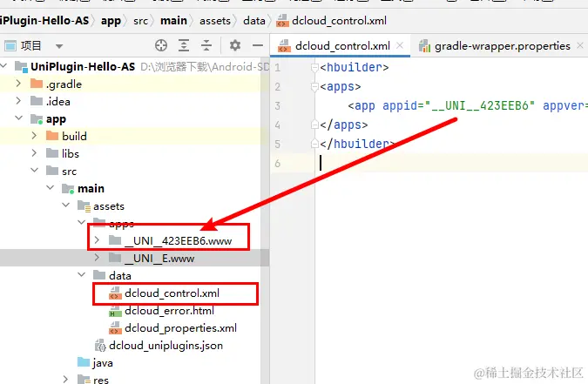Expand the __UNI__423EEB6.www folder
The height and width of the screenshot is (384, 588).
click(97, 239)
